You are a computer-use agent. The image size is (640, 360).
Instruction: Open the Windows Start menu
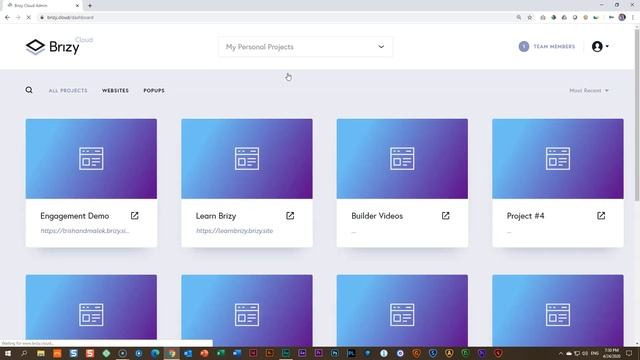point(8,353)
